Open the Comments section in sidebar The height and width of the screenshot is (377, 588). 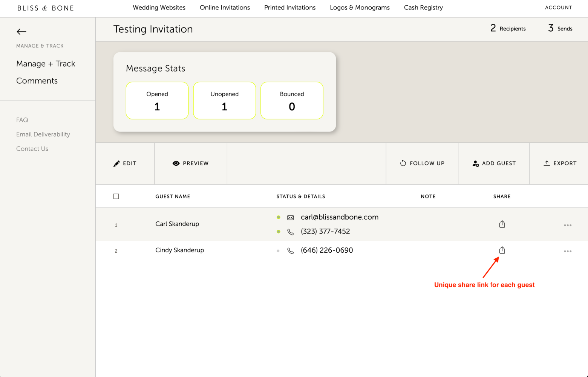tap(37, 81)
